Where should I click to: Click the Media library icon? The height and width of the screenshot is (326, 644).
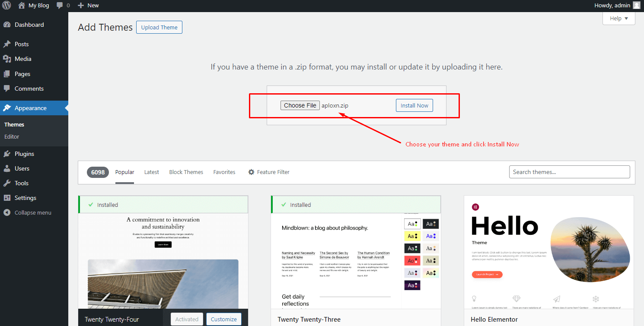point(7,59)
